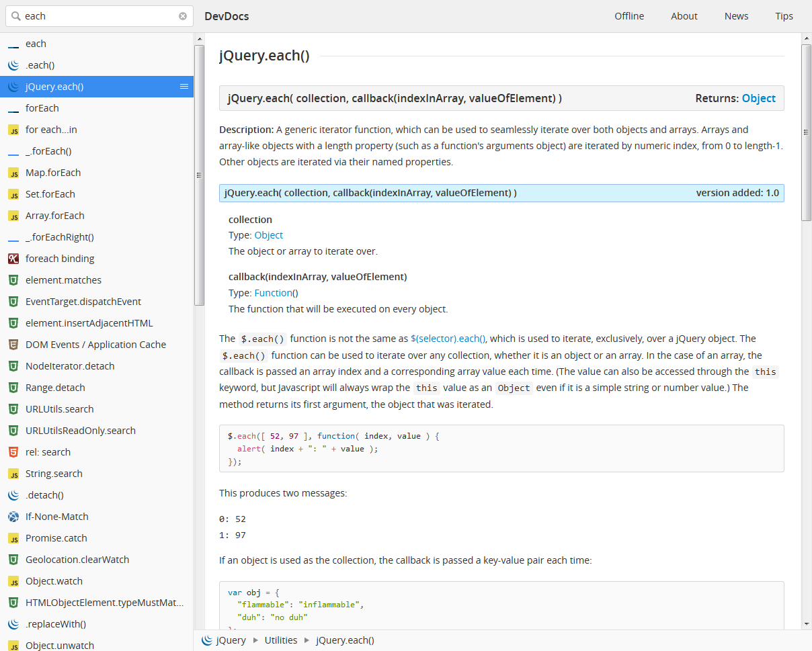
Task: Click the '0: 52' output line
Action: [x=233, y=519]
